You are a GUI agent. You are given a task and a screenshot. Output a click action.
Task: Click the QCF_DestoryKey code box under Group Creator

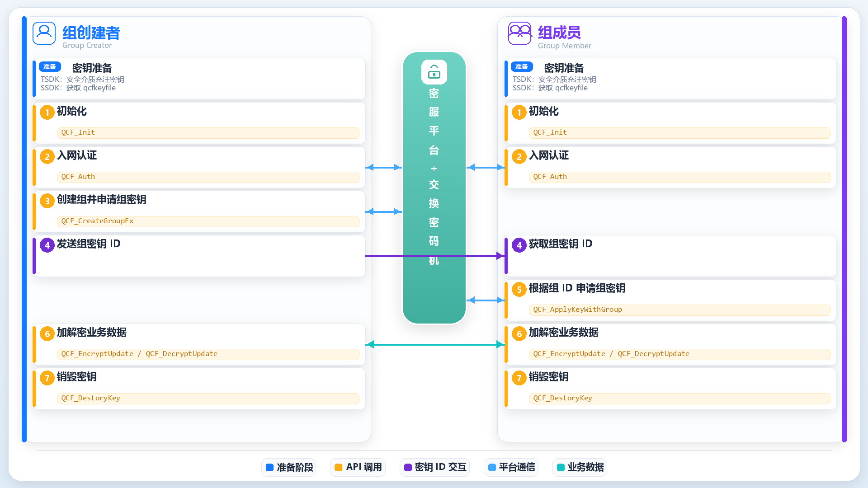pyautogui.click(x=208, y=398)
